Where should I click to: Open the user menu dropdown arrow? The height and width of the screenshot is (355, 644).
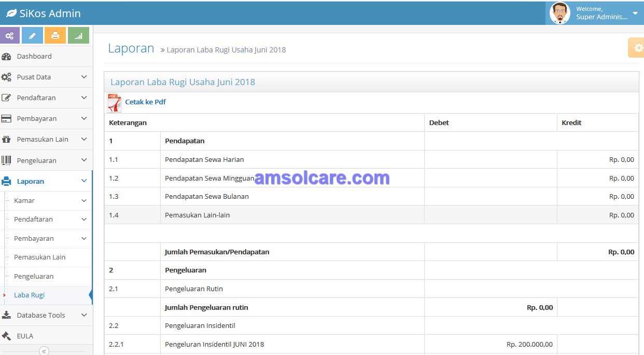pos(635,13)
